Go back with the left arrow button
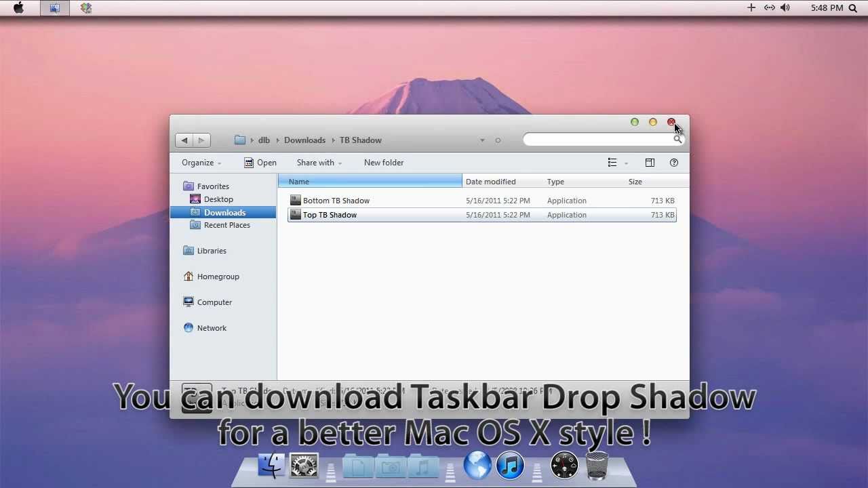 (184, 140)
